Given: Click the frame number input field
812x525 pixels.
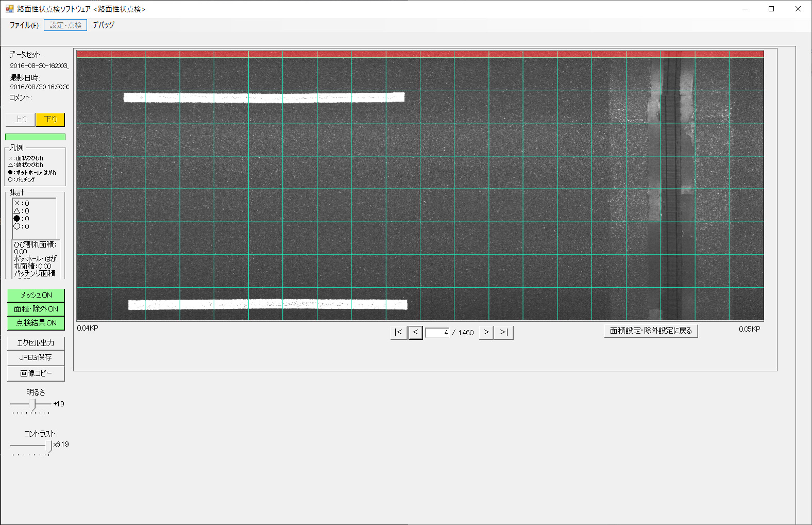Looking at the screenshot, I should (x=437, y=333).
